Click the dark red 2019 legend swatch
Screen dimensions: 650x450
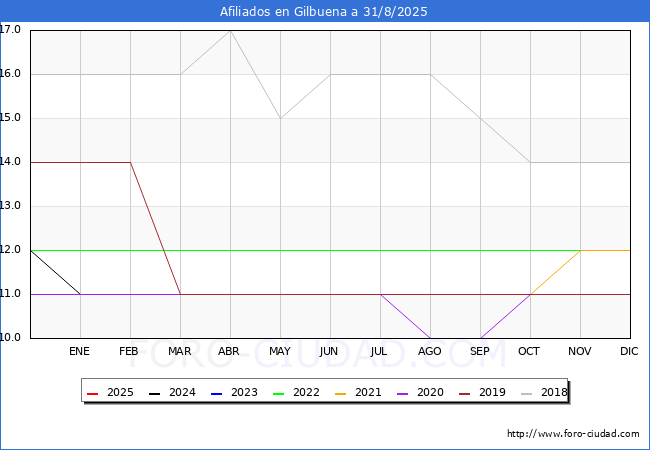click(x=465, y=393)
